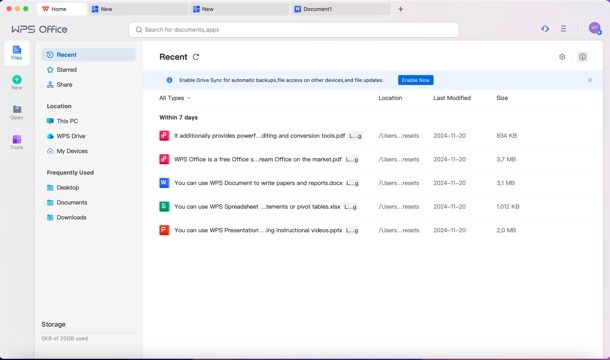Open the user profile avatar

594,28
